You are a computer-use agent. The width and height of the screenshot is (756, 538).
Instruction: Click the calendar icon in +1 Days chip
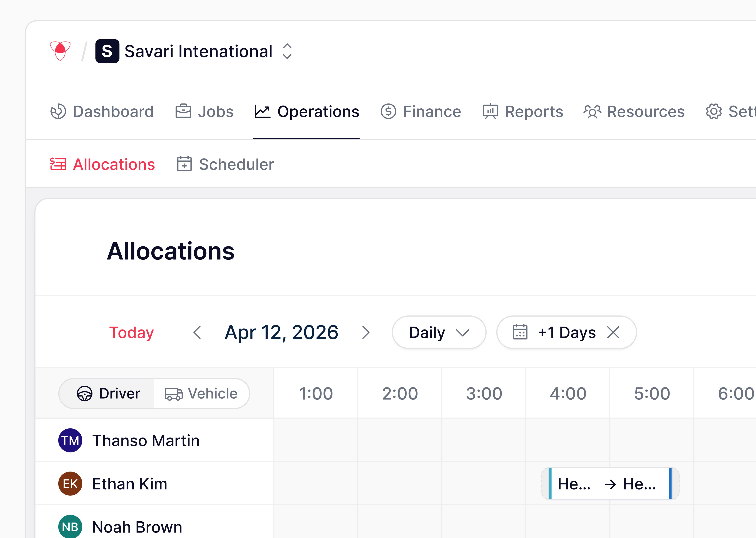click(x=520, y=332)
